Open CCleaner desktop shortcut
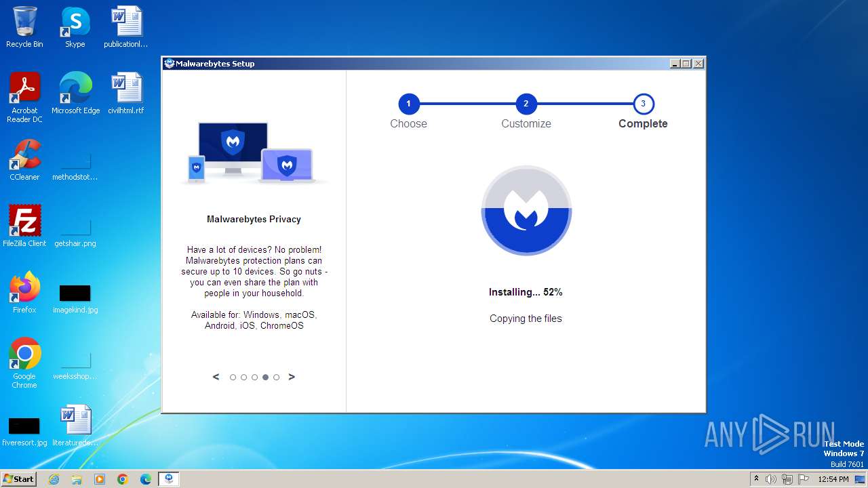The height and width of the screenshot is (488, 868). click(24, 160)
